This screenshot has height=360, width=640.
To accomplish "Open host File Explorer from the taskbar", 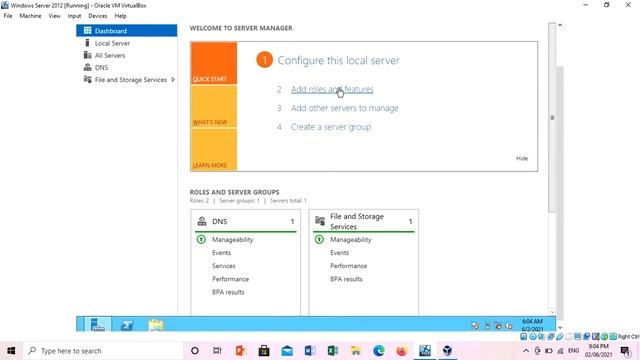I will (356, 351).
